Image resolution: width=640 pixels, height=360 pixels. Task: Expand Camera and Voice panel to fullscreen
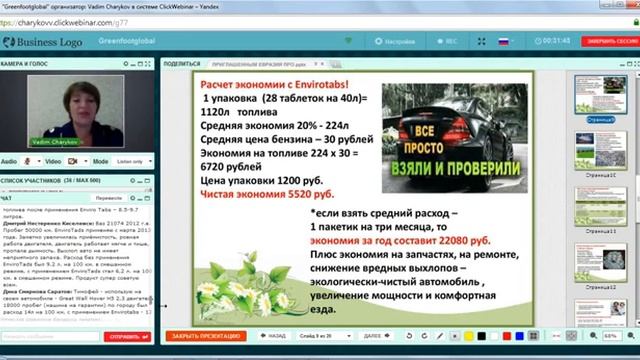tap(148, 64)
